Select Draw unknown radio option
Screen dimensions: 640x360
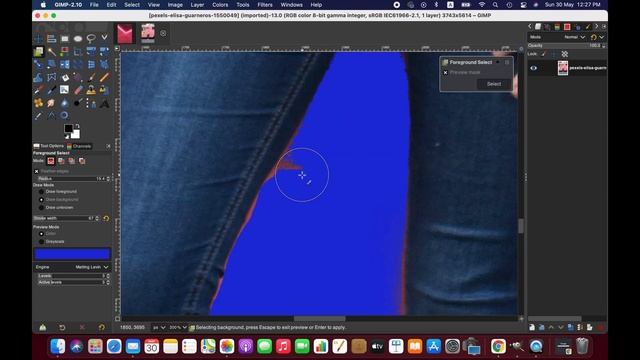pos(41,207)
